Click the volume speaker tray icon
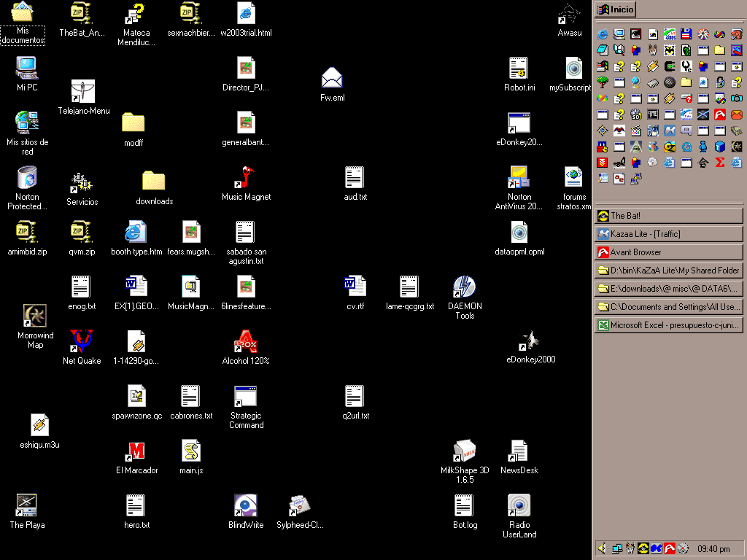Viewport: 747px width, 560px height. click(x=603, y=548)
